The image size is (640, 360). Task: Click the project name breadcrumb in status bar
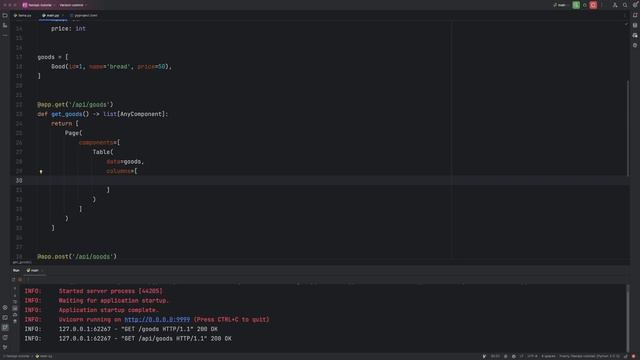click(17, 356)
